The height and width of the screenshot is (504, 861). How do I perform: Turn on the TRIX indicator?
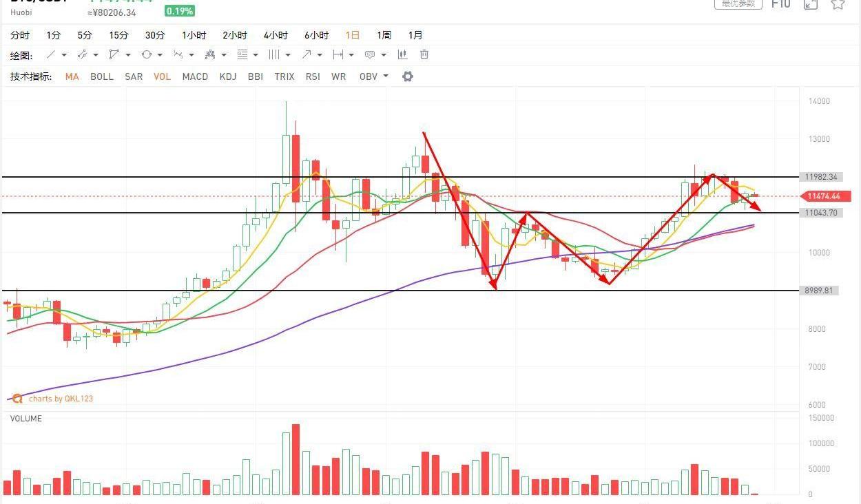[284, 76]
